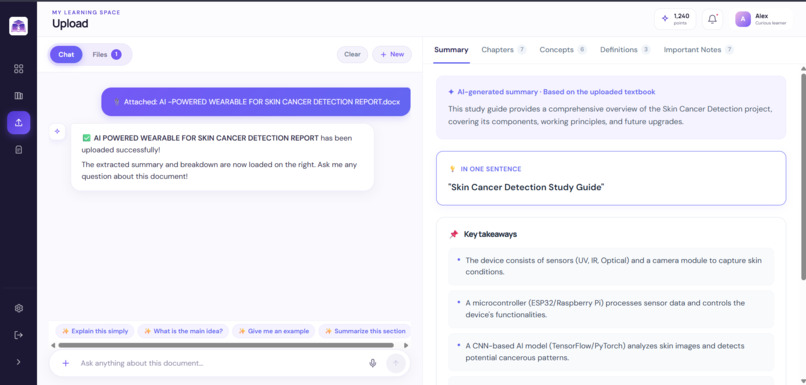Image resolution: width=806 pixels, height=385 pixels.
Task: Open the dashboard grid icon
Action: click(19, 69)
